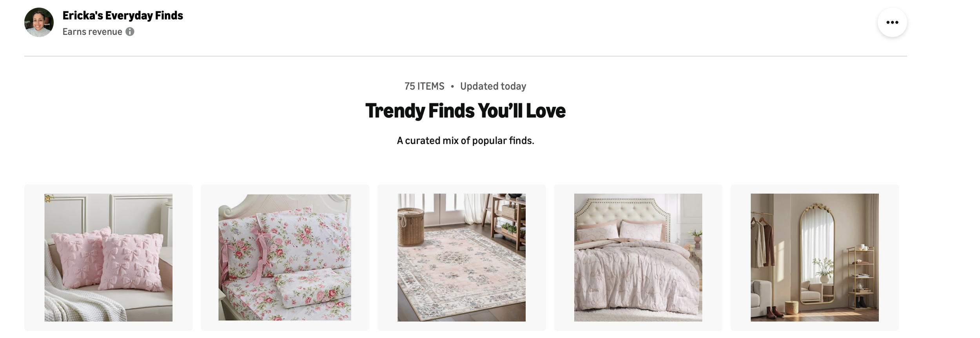Select the 75 ITEMS count text
The width and height of the screenshot is (980, 338).
coord(424,86)
